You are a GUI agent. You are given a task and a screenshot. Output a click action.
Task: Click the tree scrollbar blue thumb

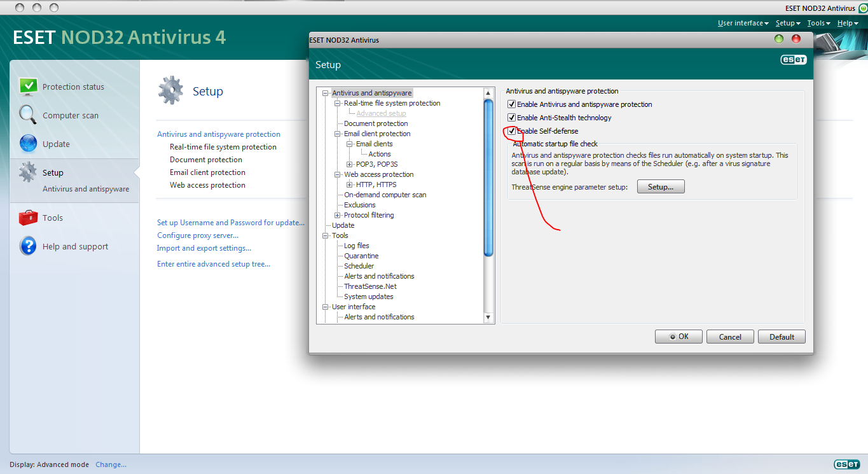coord(488,178)
